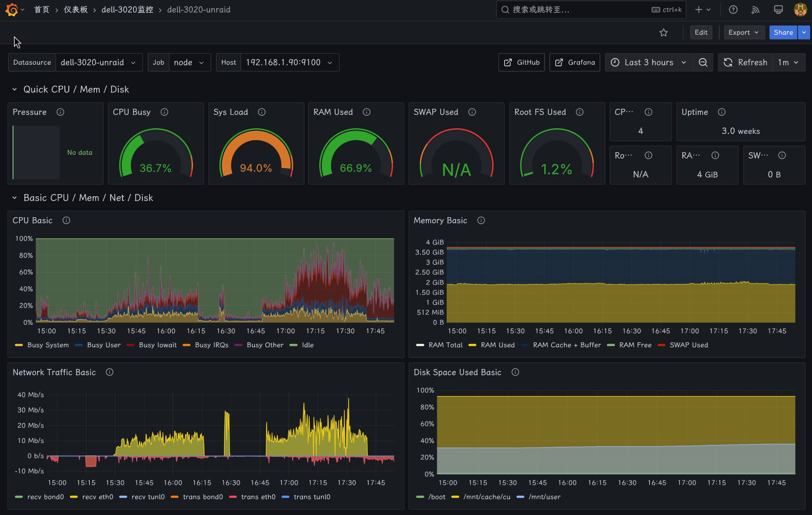Click the search or jump to field

591,9
